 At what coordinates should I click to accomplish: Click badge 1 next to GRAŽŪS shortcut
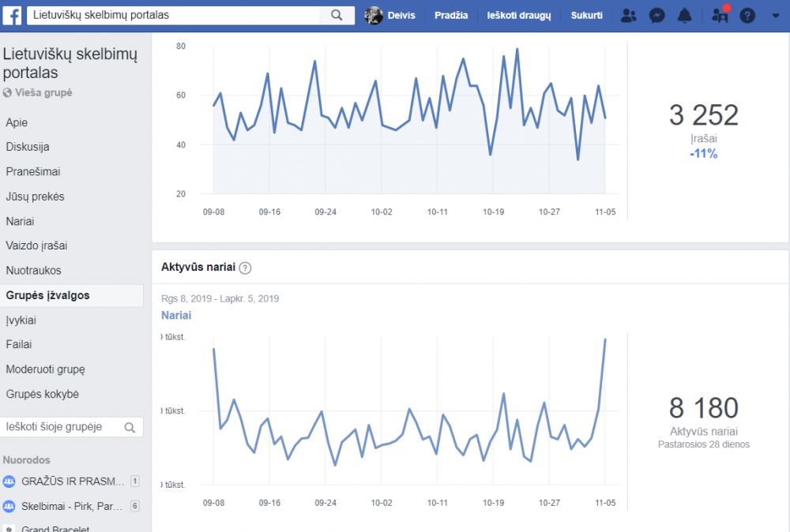(134, 481)
